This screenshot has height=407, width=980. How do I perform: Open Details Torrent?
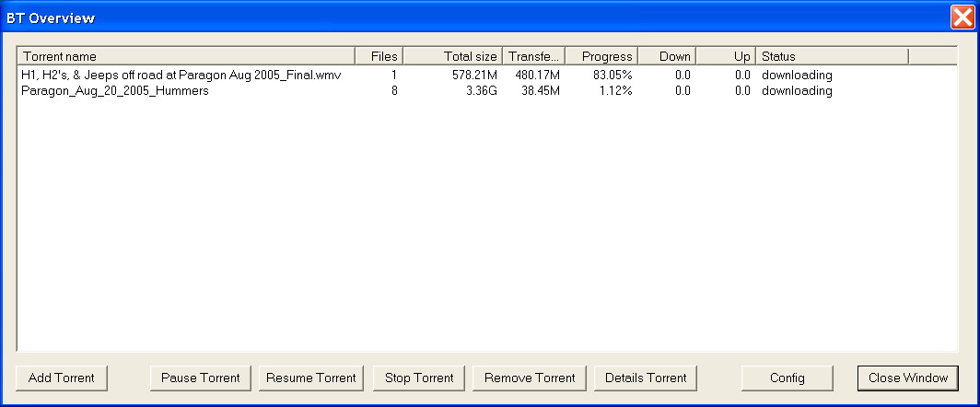646,378
